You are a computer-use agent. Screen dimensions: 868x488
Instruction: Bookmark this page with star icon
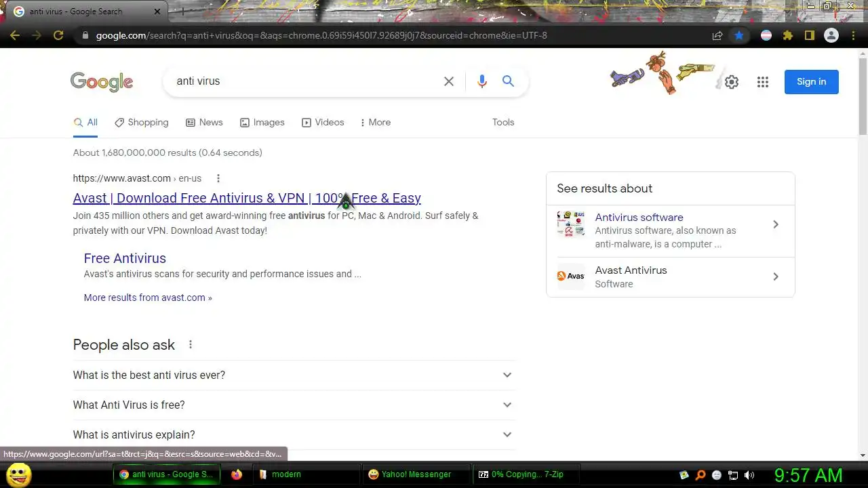point(739,35)
